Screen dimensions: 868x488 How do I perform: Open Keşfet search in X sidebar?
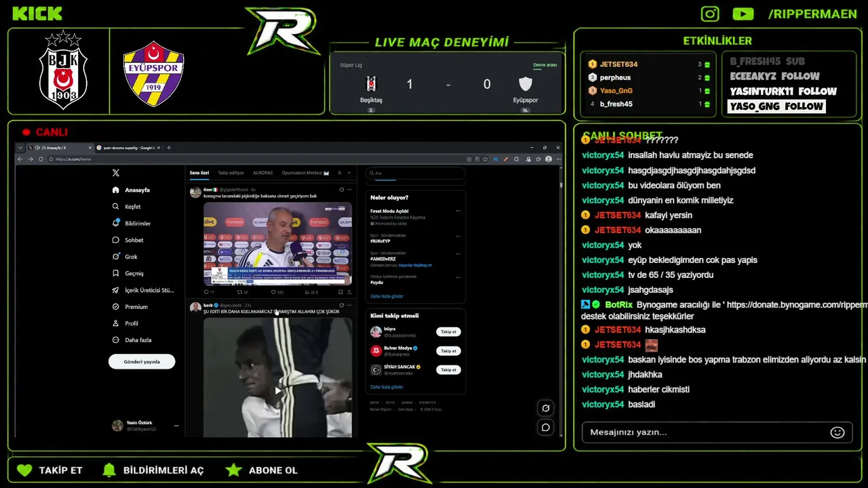click(x=127, y=207)
